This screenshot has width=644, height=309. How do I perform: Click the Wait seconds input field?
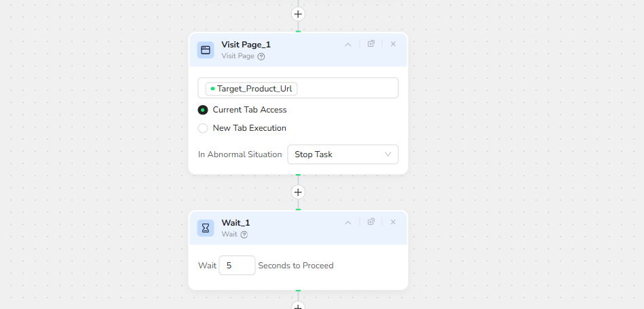tap(237, 266)
